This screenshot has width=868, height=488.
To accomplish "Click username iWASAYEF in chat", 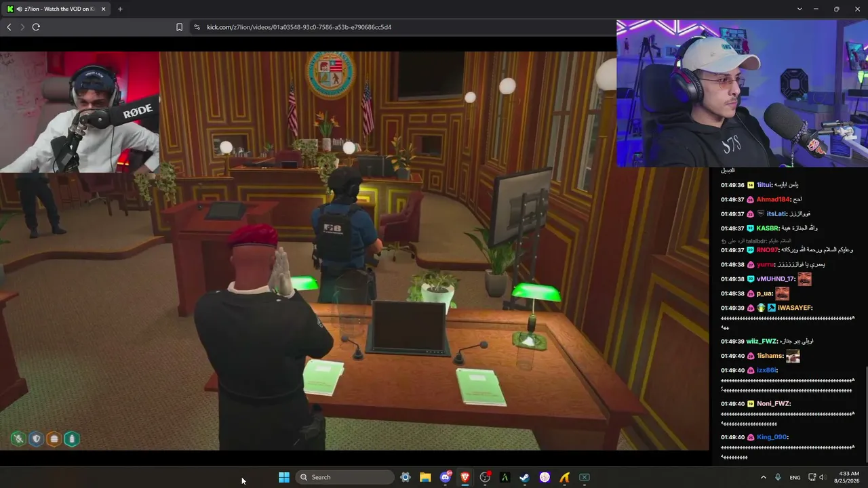I will [x=795, y=308].
